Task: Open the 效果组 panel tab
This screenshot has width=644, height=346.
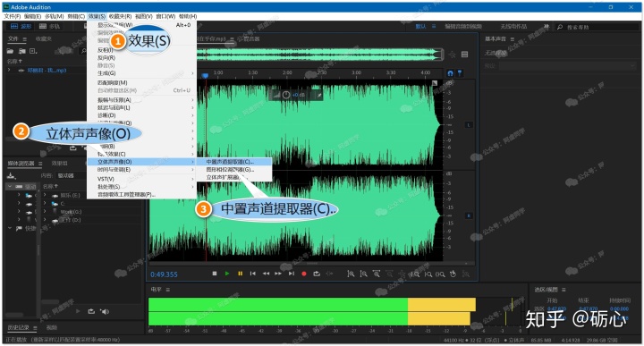Action: click(x=60, y=164)
